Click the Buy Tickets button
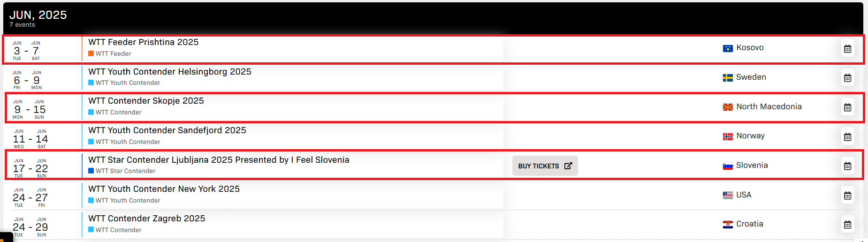This screenshot has height=242, width=868. click(x=545, y=166)
